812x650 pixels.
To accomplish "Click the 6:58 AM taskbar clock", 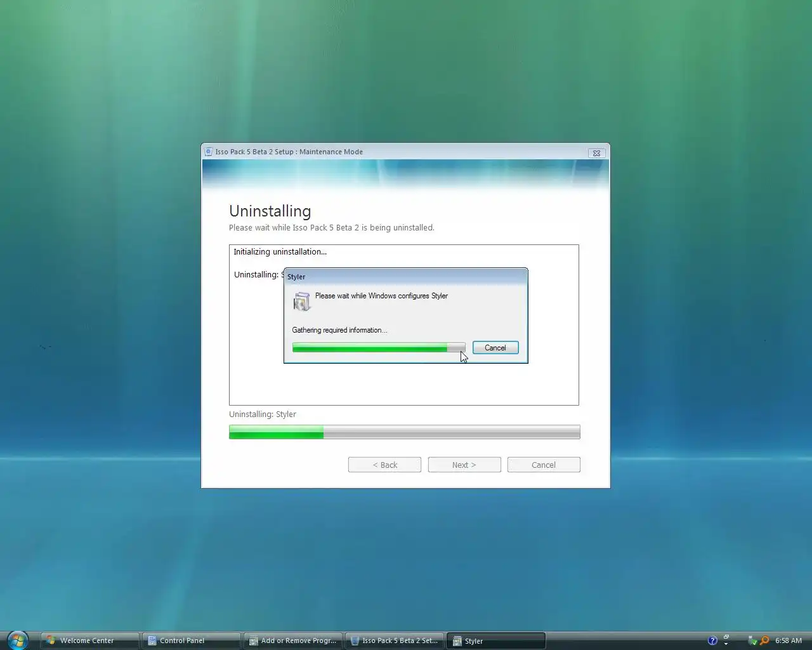I will [789, 640].
